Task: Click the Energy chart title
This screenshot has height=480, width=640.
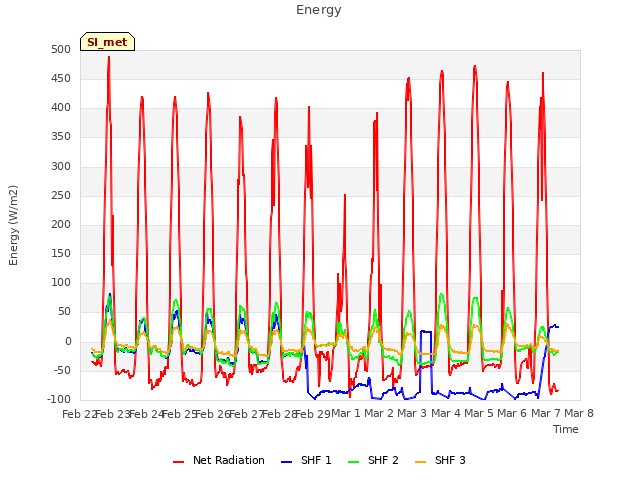Action: [318, 10]
